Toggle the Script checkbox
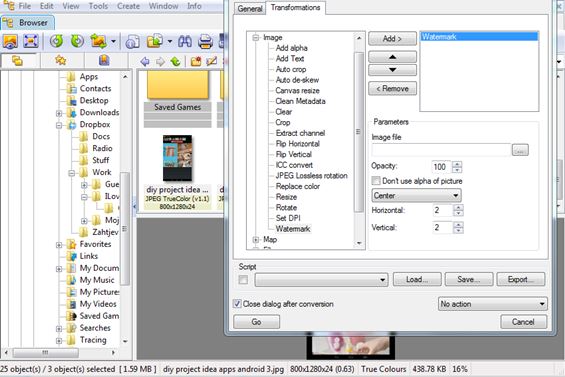The height and width of the screenshot is (377, 565). coord(243,280)
